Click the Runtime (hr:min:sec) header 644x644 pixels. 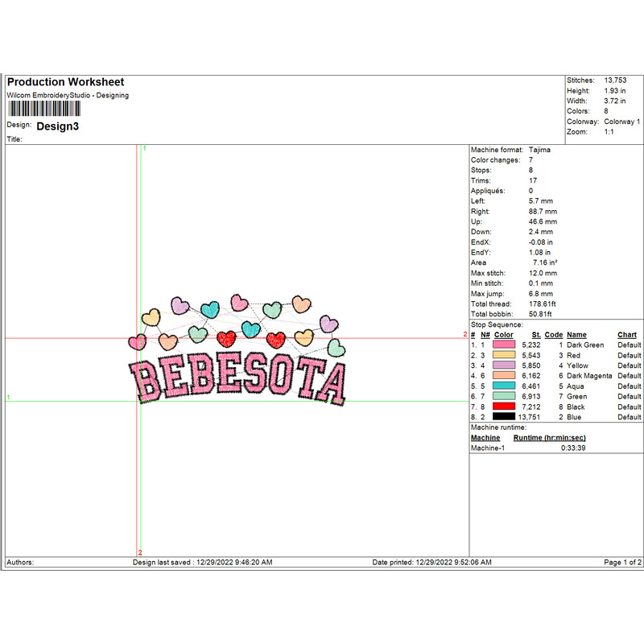pos(550,438)
